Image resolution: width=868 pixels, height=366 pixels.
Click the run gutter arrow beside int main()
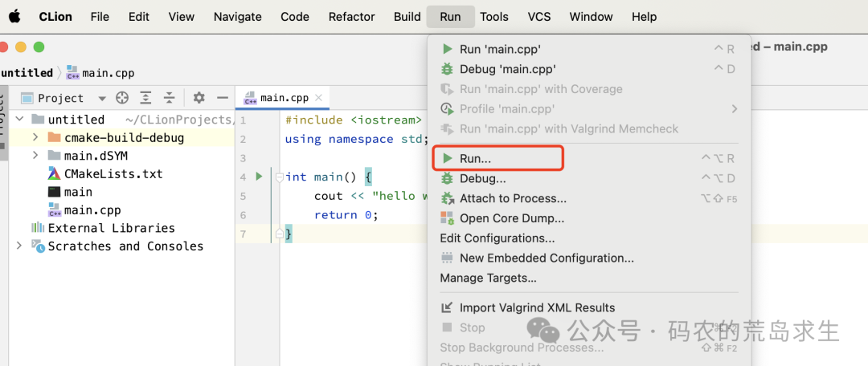(259, 177)
